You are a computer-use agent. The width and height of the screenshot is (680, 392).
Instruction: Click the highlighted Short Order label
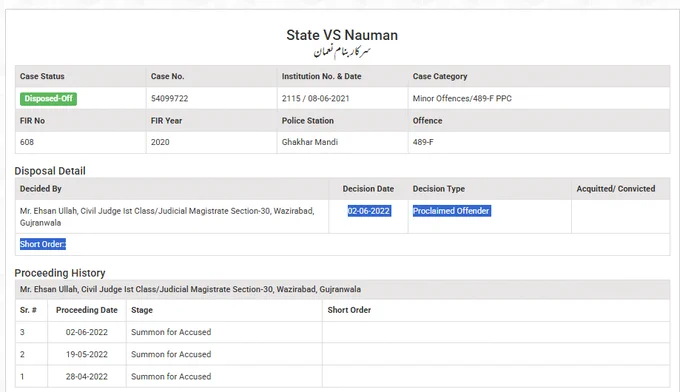43,244
